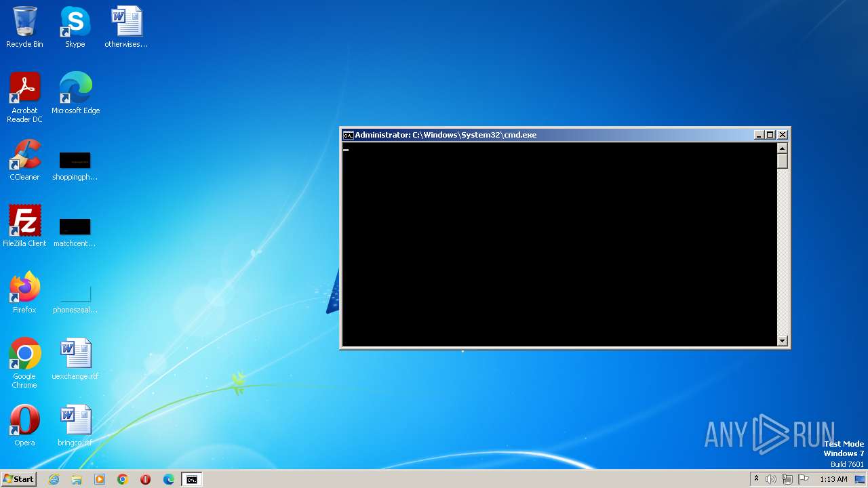
Task: Click cmd scrollbar up arrow
Action: coord(783,148)
